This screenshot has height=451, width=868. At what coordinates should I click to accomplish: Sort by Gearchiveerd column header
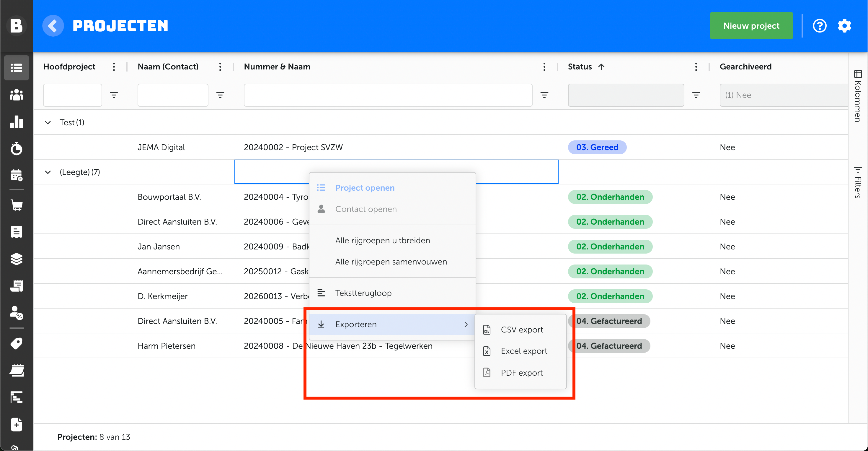pyautogui.click(x=745, y=67)
